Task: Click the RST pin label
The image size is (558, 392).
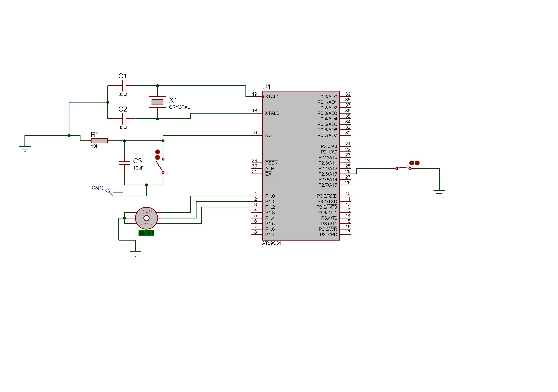Action: point(270,135)
